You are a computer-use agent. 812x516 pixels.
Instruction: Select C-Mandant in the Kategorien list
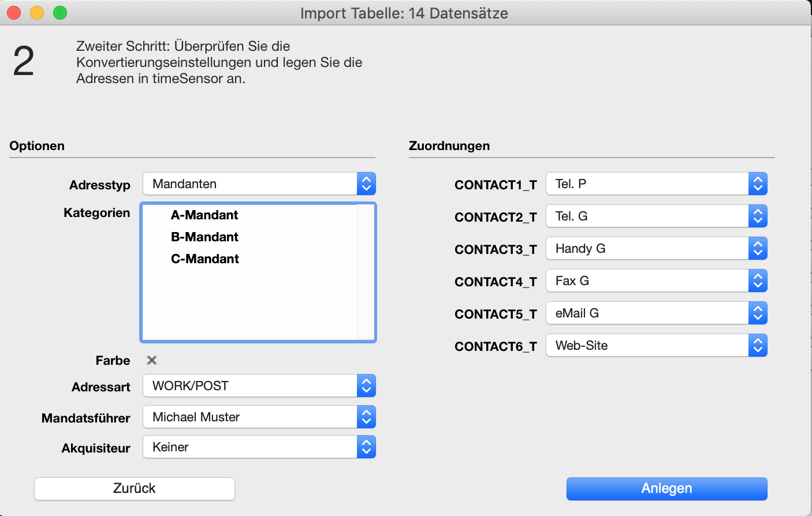pos(204,259)
